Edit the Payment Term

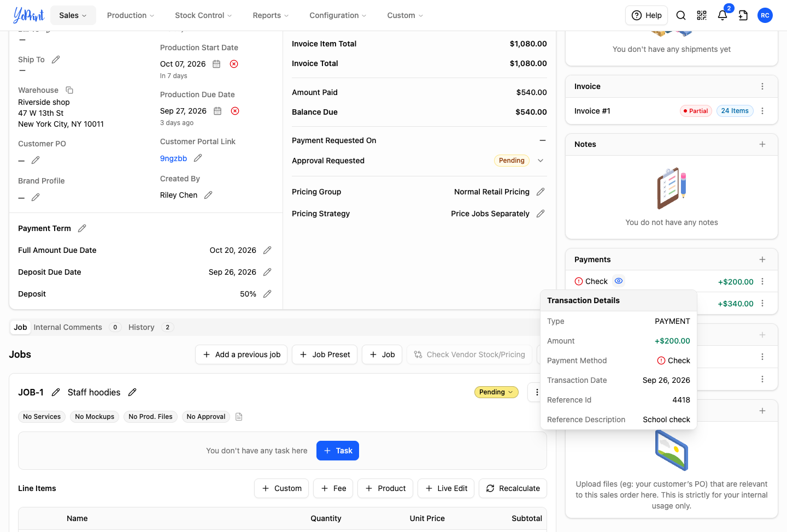(x=82, y=228)
